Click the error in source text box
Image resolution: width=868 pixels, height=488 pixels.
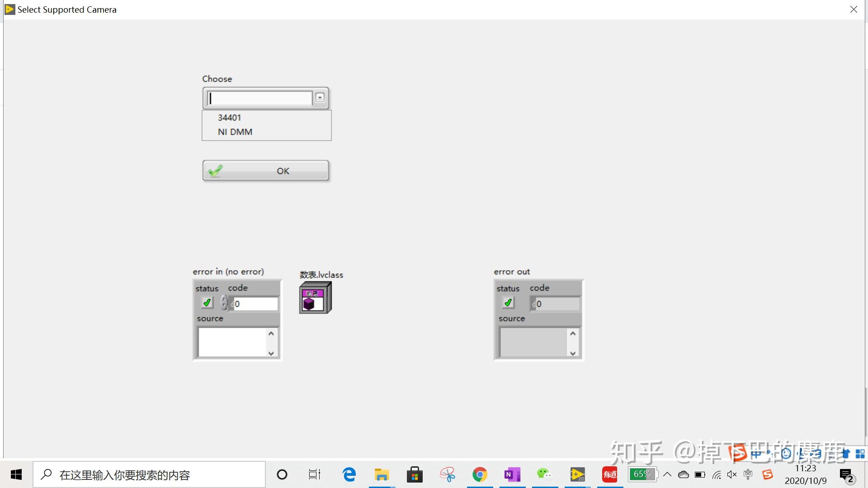[x=232, y=342]
